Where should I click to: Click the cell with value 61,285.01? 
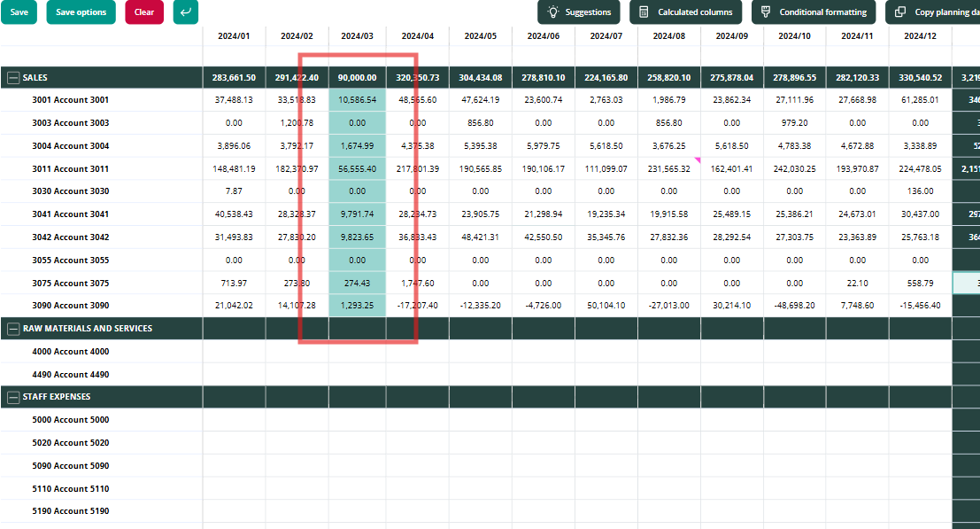tap(920, 100)
